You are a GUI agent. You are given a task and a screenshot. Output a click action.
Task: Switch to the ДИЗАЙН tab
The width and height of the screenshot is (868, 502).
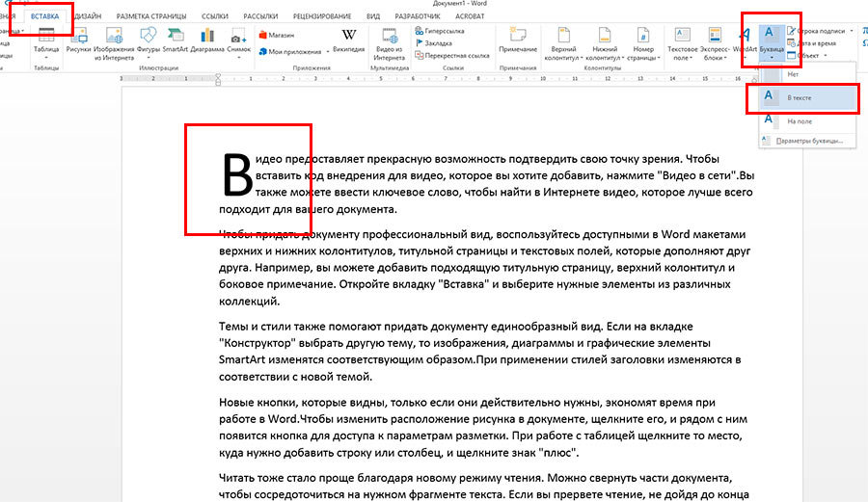coord(88,16)
